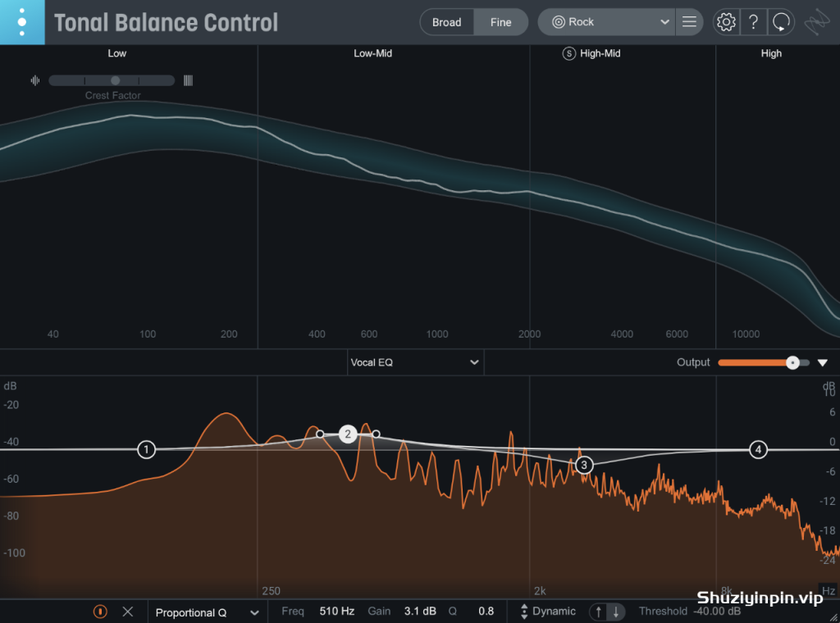Click the Hz unit label on the EQ axis
This screenshot has width=840, height=623.
829,591
